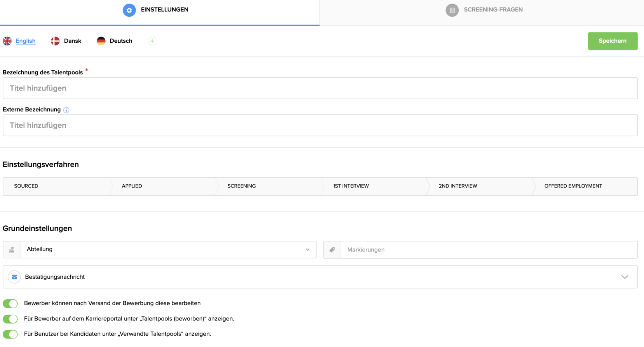The width and height of the screenshot is (644, 347).
Task: Click the Speichern button
Action: click(612, 41)
